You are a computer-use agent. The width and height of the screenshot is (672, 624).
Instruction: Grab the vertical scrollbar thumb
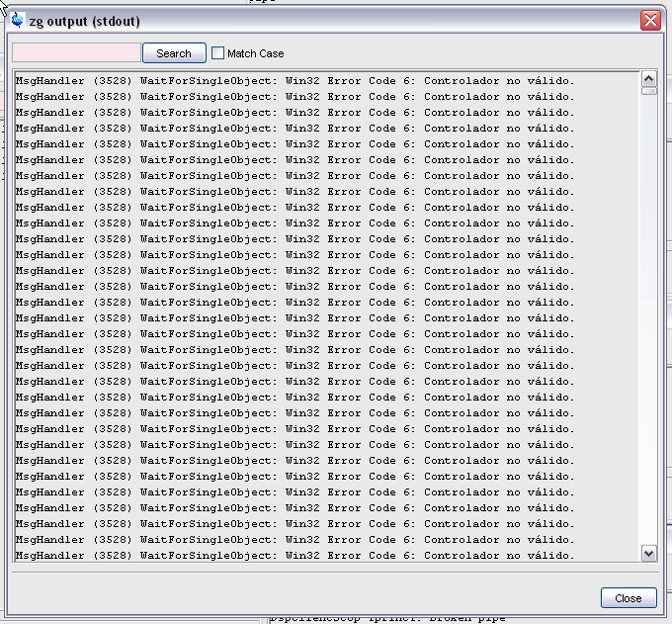coord(648,91)
